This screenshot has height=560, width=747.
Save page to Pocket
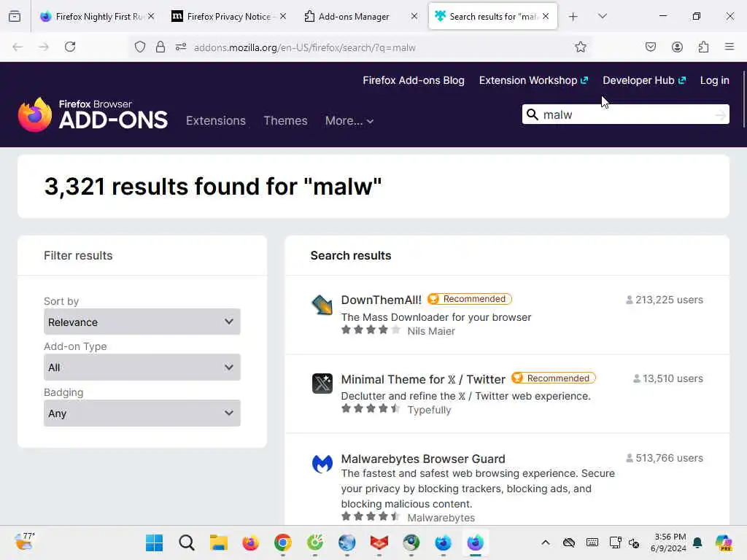650,47
